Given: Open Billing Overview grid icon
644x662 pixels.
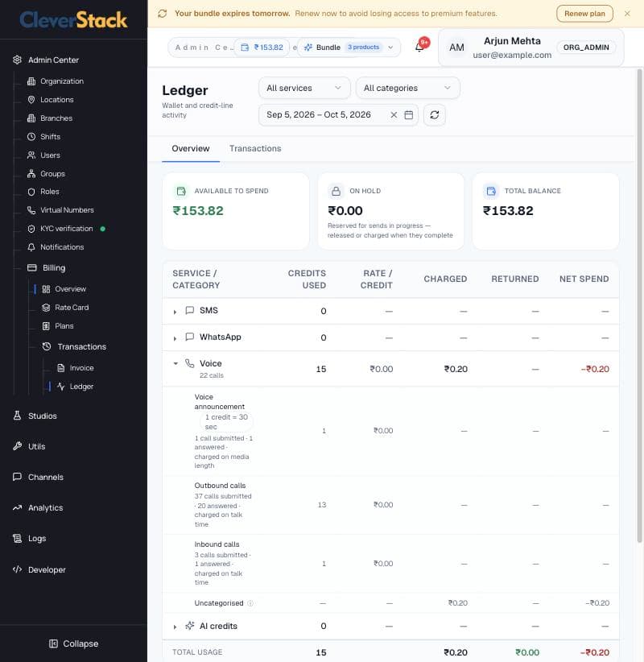Looking at the screenshot, I should pos(46,289).
